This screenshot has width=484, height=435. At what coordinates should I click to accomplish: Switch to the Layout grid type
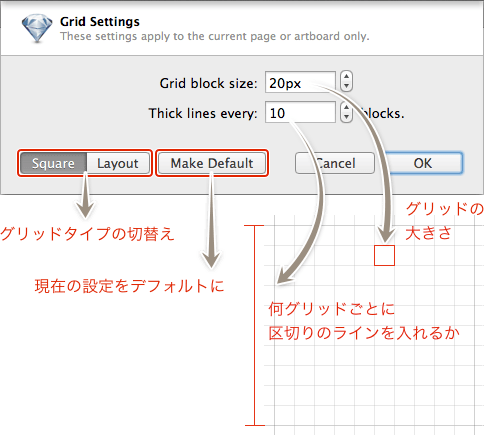point(118,163)
